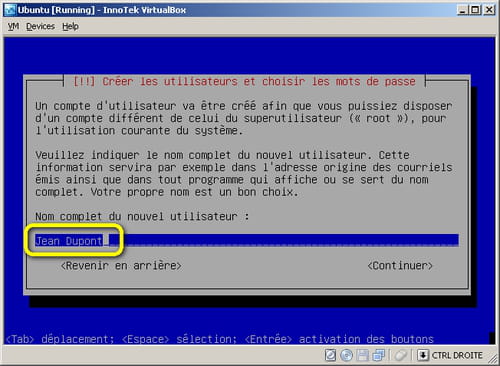This screenshot has height=366, width=500.
Task: Click the Tab déplacement help text
Action: tap(60, 339)
